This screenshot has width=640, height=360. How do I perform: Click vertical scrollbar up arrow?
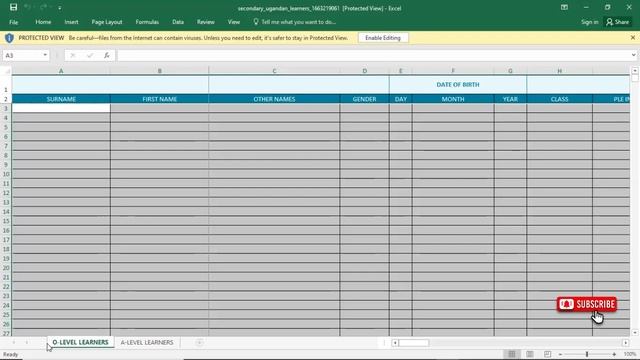[635, 71]
